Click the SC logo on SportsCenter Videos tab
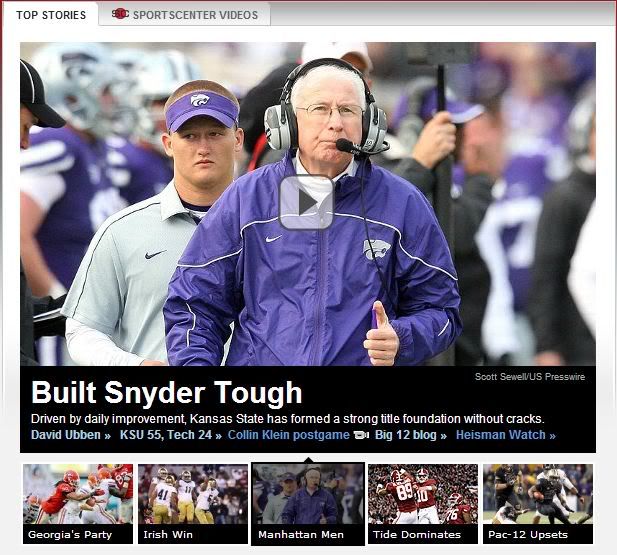The image size is (617, 555). coord(120,14)
